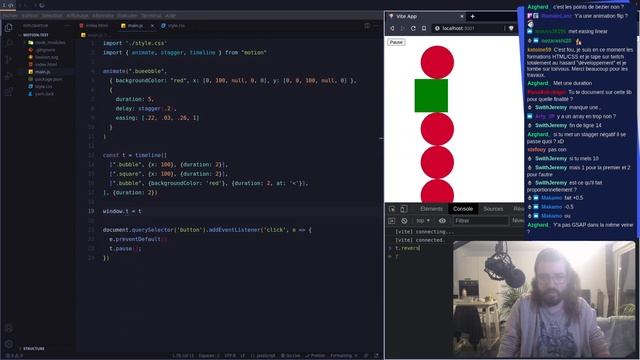Open Source Control view in activity bar
The image size is (640, 360).
point(9,60)
